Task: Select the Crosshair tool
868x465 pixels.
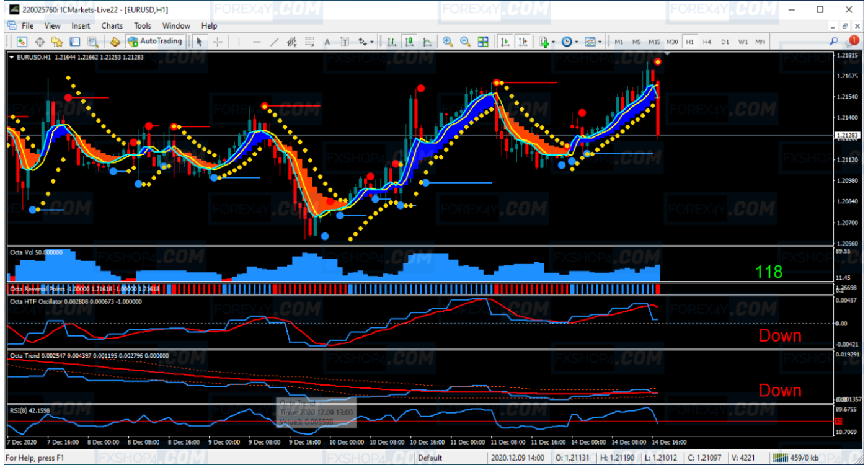Action: 217,42
